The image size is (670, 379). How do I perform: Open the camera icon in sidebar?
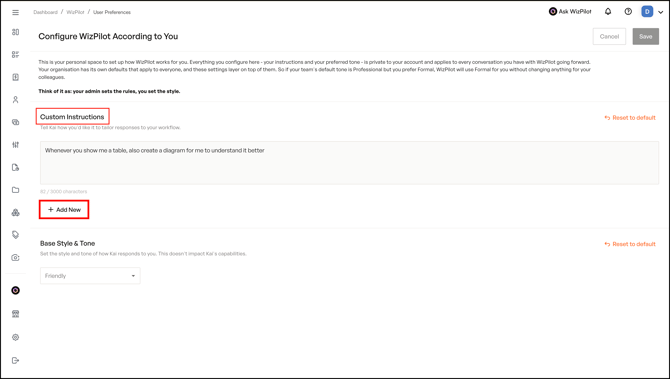[x=15, y=258]
